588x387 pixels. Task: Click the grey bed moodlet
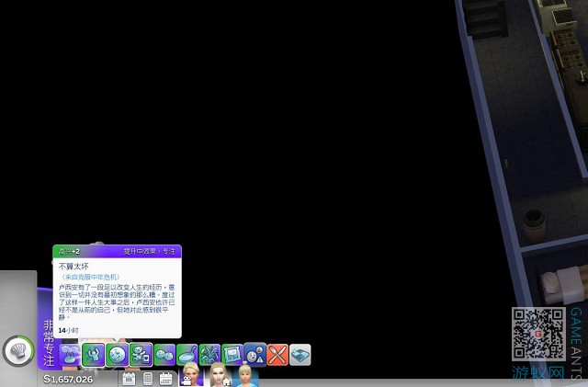pos(300,355)
